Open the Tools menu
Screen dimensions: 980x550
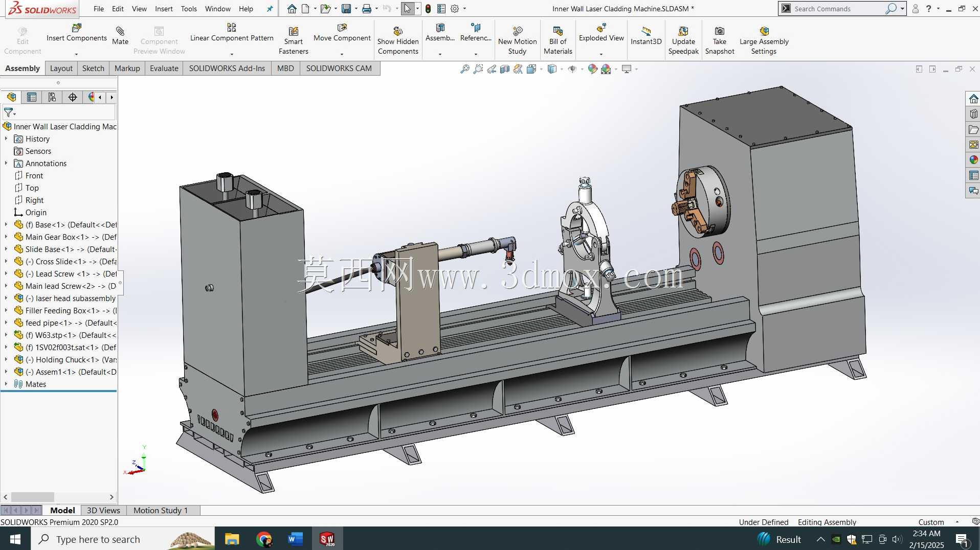click(189, 9)
